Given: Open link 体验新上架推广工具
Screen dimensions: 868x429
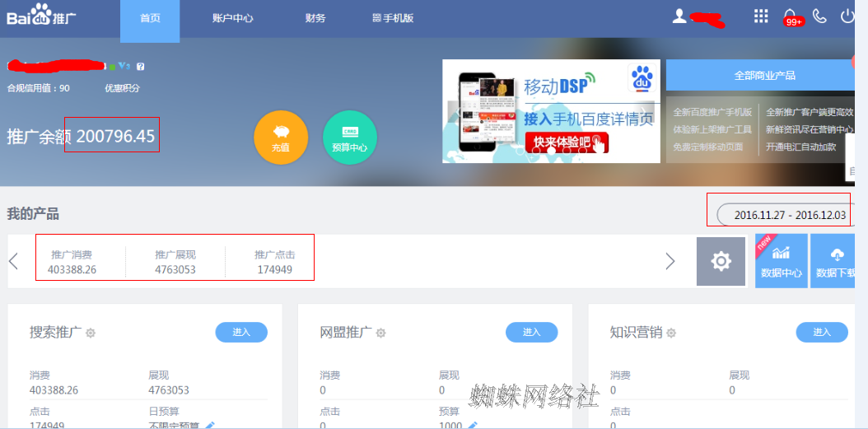Looking at the screenshot, I should click(x=712, y=130).
